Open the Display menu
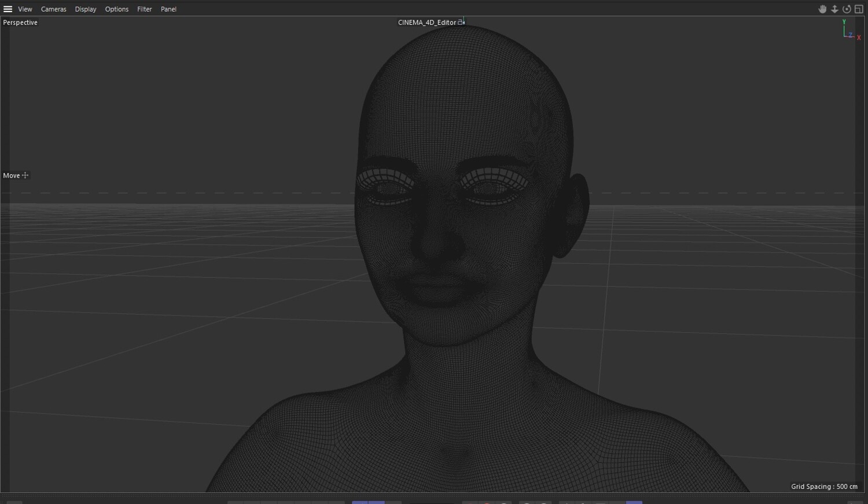The image size is (868, 504). (x=86, y=9)
